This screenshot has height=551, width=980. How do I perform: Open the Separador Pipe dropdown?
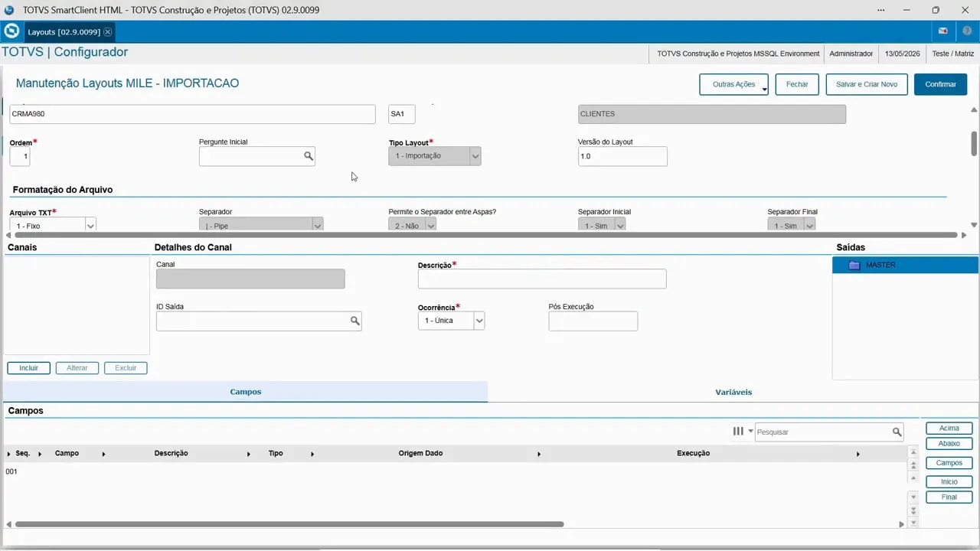[318, 226]
